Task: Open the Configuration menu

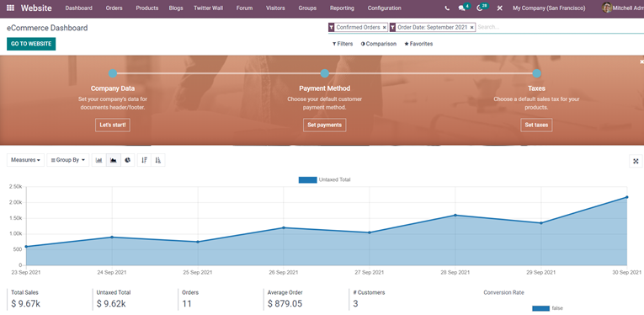Action: (385, 8)
